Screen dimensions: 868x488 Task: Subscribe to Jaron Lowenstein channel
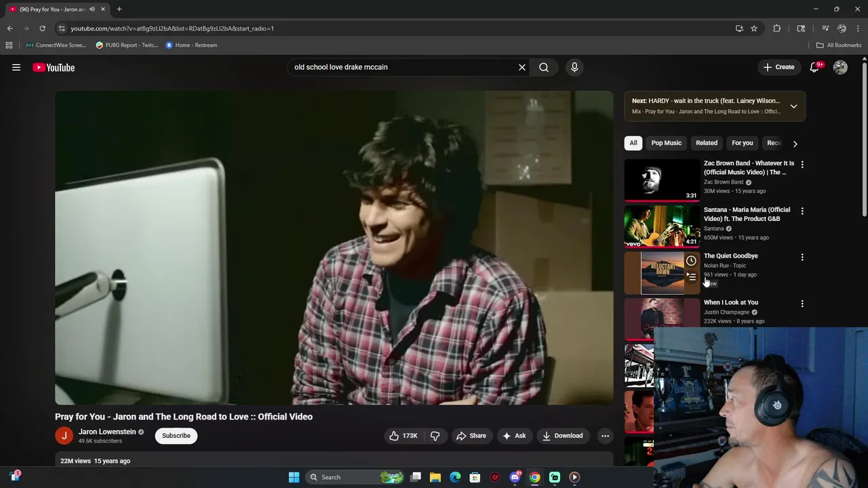(x=176, y=436)
